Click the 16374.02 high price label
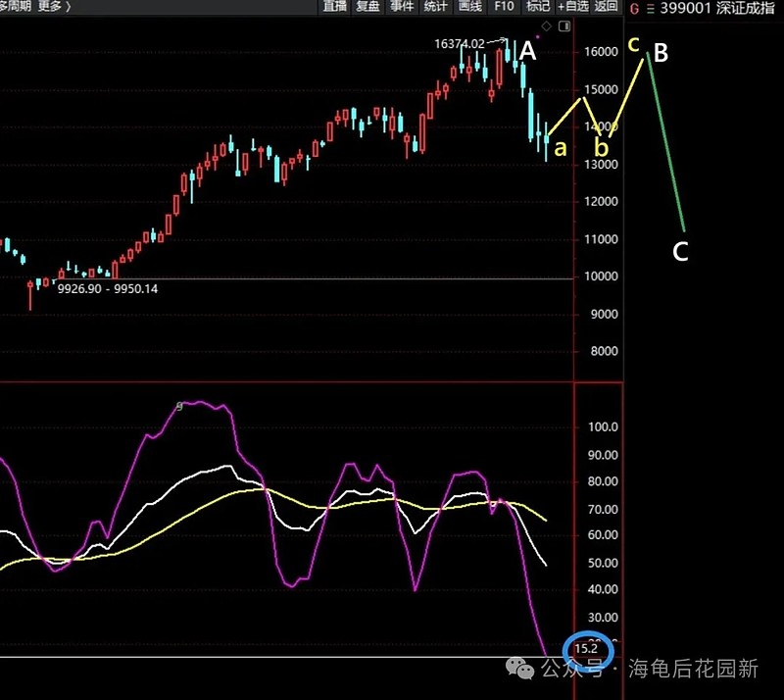The width and height of the screenshot is (784, 700). [x=460, y=43]
